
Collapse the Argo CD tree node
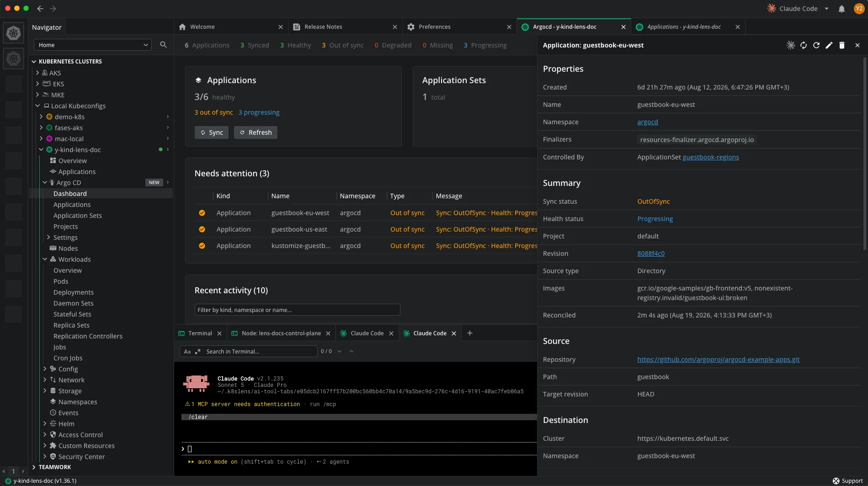[45, 182]
